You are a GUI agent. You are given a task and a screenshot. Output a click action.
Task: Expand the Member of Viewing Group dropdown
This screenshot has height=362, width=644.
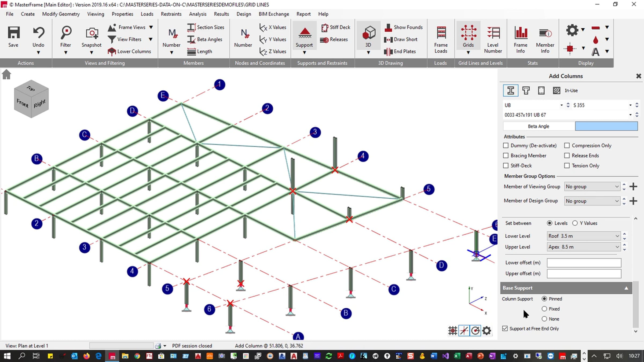pos(592,187)
